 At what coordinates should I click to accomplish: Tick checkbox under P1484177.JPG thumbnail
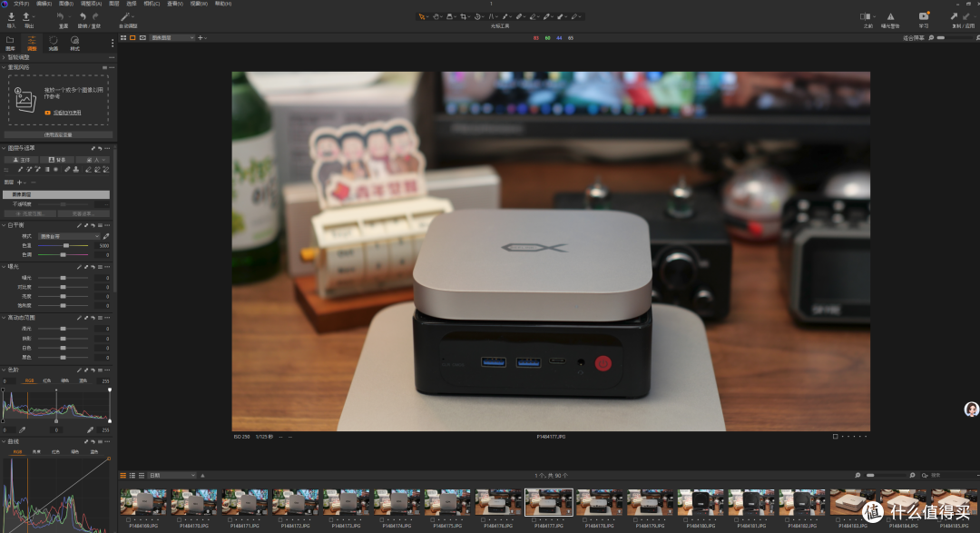pyautogui.click(x=534, y=520)
